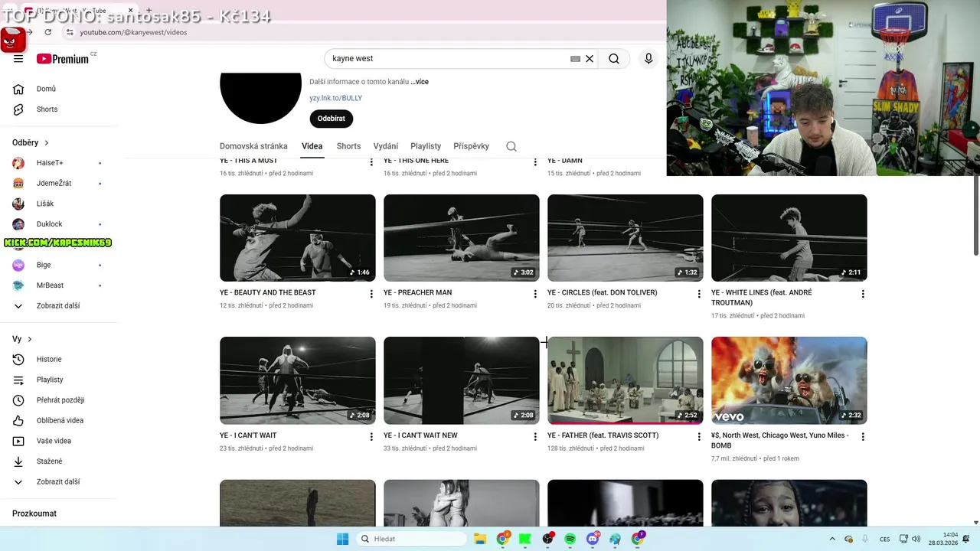This screenshot has width=980, height=551.
Task: Open the YouTube hamburger guide menu
Action: [18, 59]
